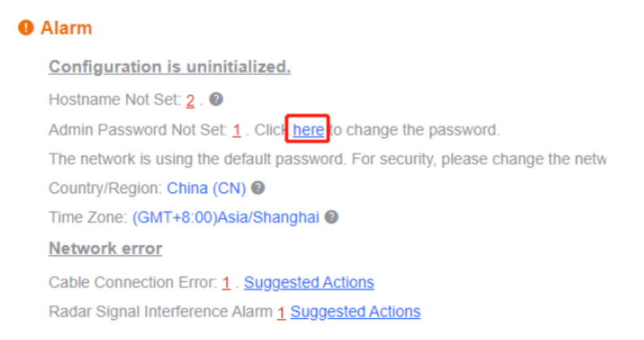The height and width of the screenshot is (340, 644).
Task: Open Suggested Actions for Radar Signal Interference
Action: point(355,312)
